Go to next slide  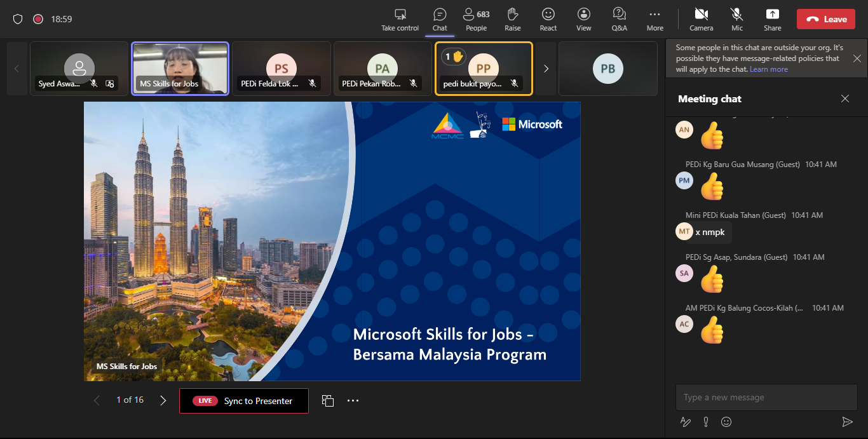(163, 400)
